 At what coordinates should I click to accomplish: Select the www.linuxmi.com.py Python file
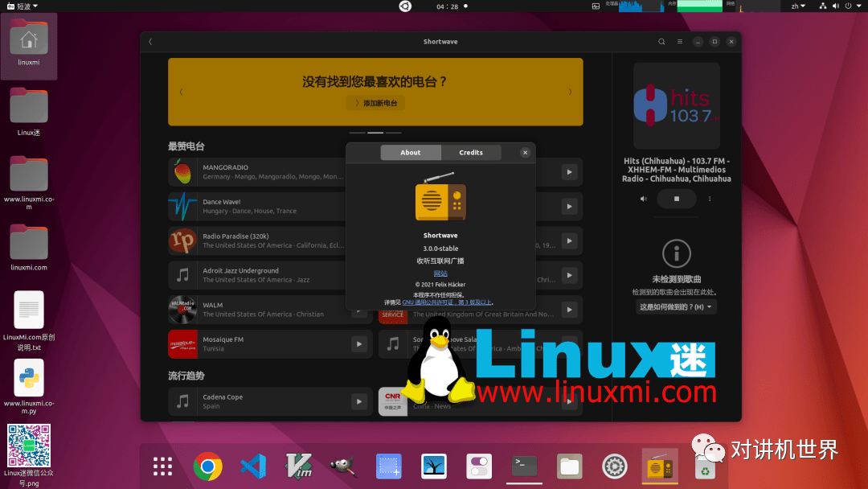tap(29, 387)
